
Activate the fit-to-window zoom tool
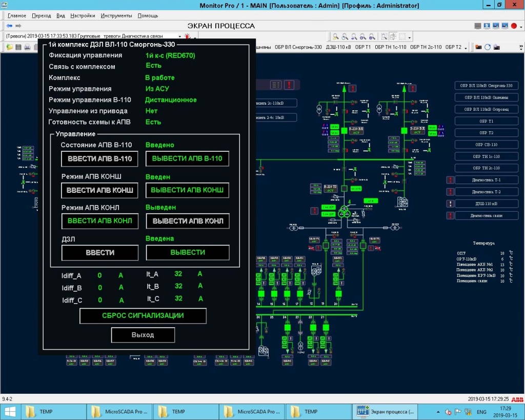point(336,36)
